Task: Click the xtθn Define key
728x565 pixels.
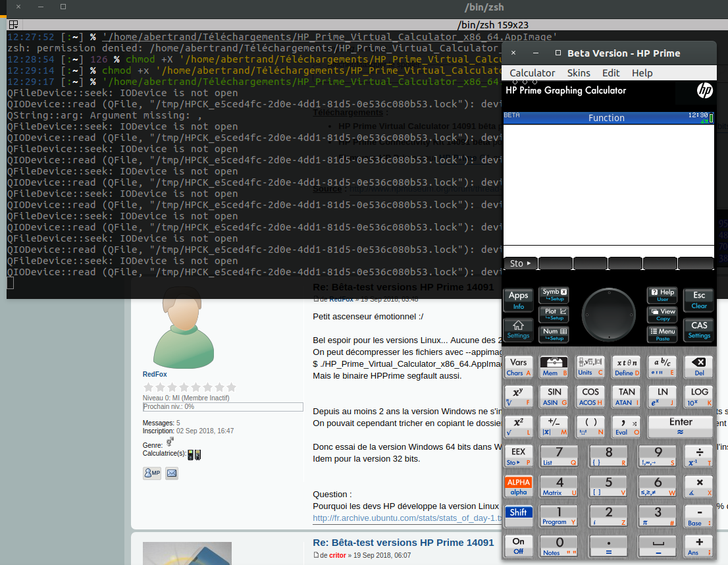Action: (627, 367)
